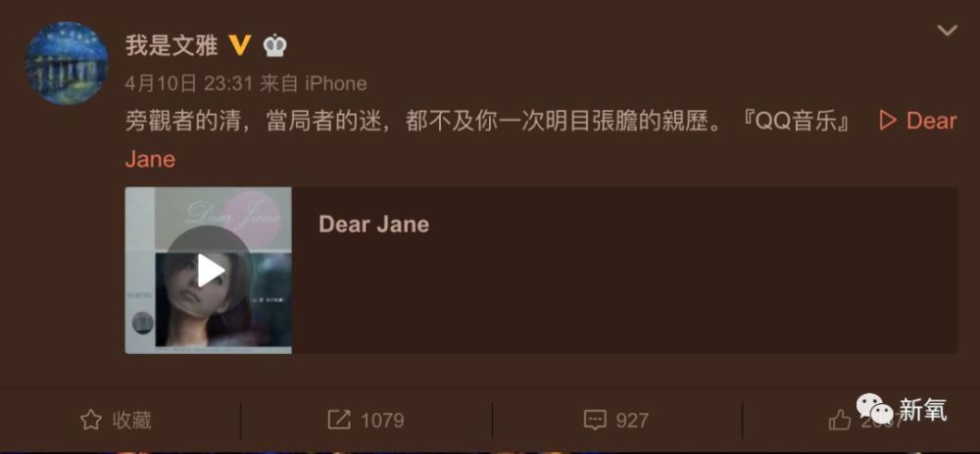Click the comment bubble icon
The image size is (980, 454).
pyautogui.click(x=595, y=421)
